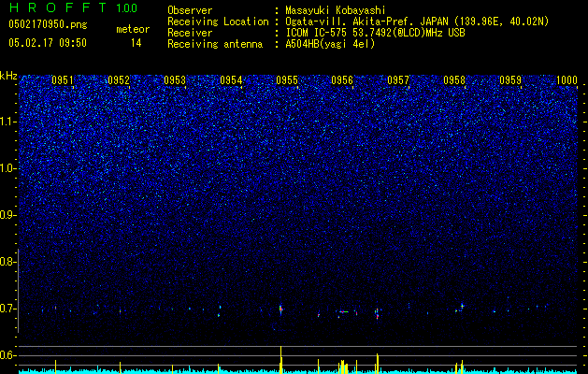
Task: Click the strong meteor echo at 0955
Action: click(280, 309)
